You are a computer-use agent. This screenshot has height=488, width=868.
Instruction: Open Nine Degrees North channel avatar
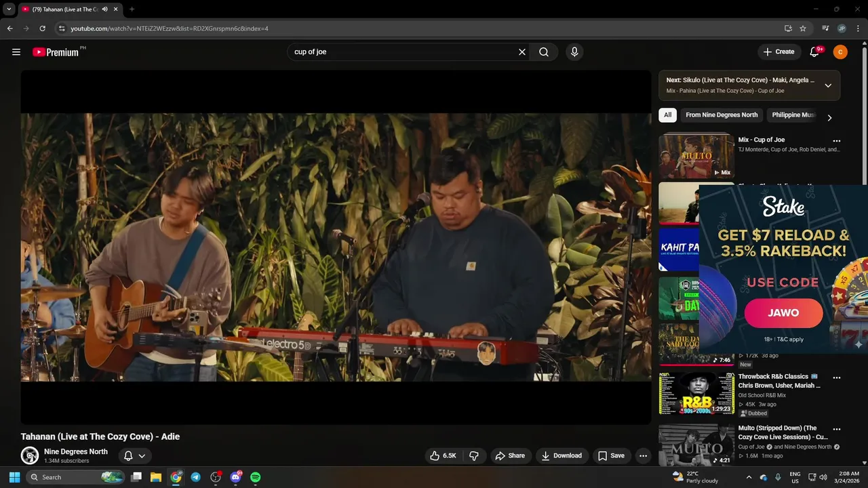(29, 455)
